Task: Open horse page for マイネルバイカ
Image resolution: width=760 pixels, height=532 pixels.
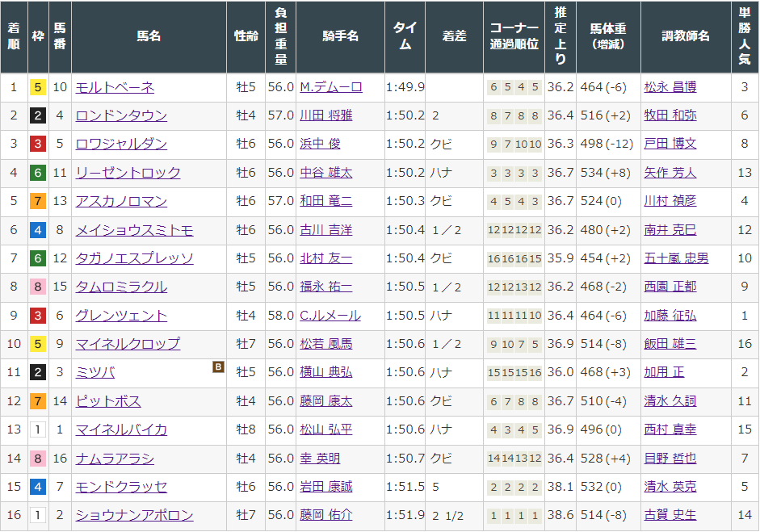Action: [x=121, y=429]
